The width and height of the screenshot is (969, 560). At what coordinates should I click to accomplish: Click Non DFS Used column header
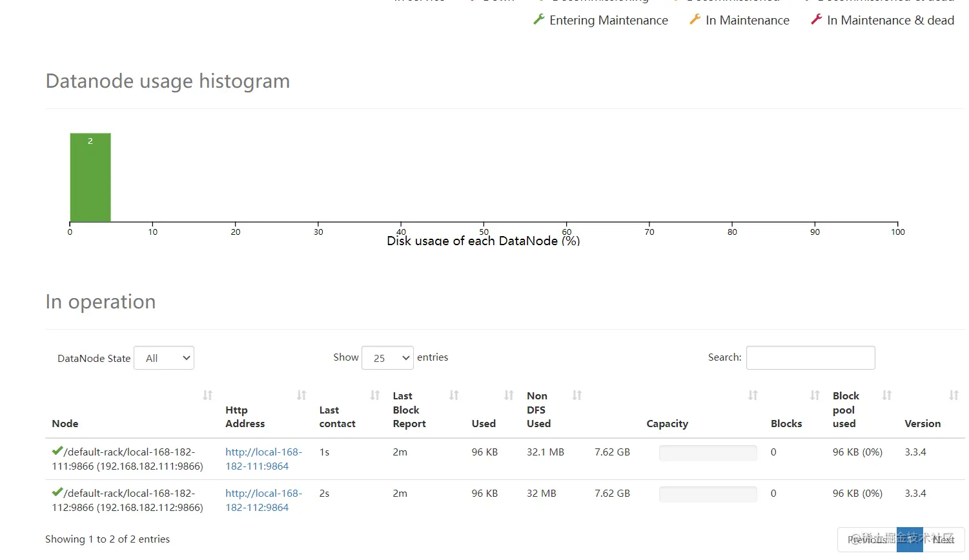tap(538, 410)
